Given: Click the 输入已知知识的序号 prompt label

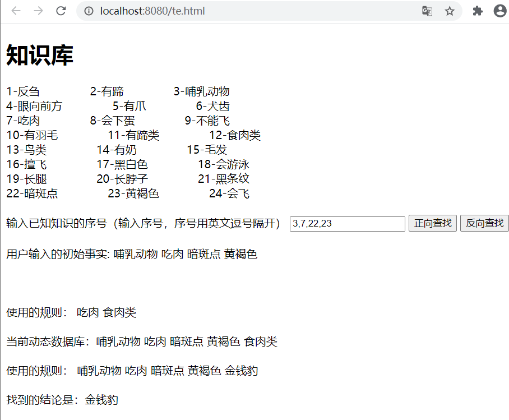Looking at the screenshot, I should pyautogui.click(x=143, y=224).
